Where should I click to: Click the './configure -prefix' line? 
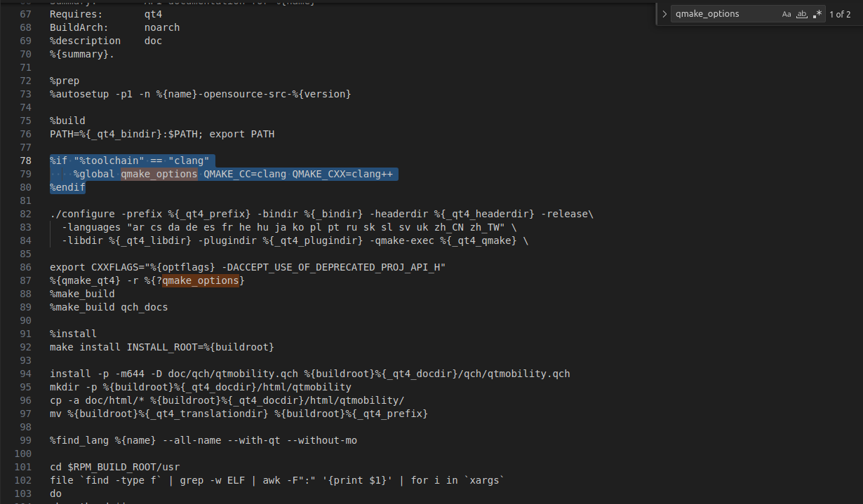(x=321, y=214)
